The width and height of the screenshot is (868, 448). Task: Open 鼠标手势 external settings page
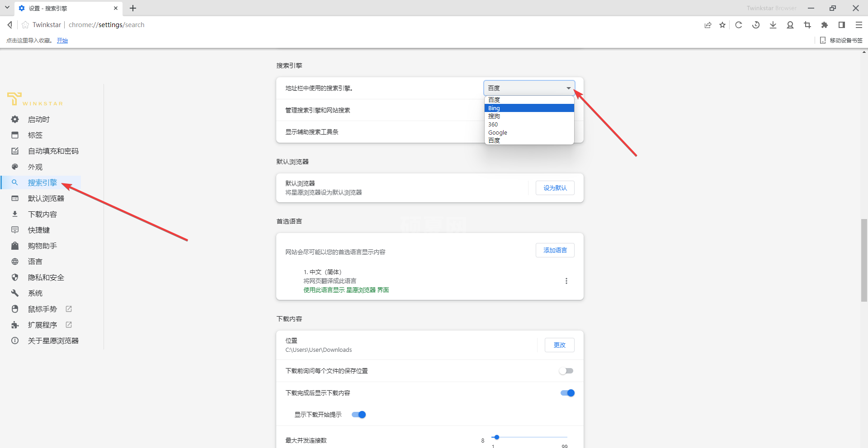pyautogui.click(x=42, y=309)
